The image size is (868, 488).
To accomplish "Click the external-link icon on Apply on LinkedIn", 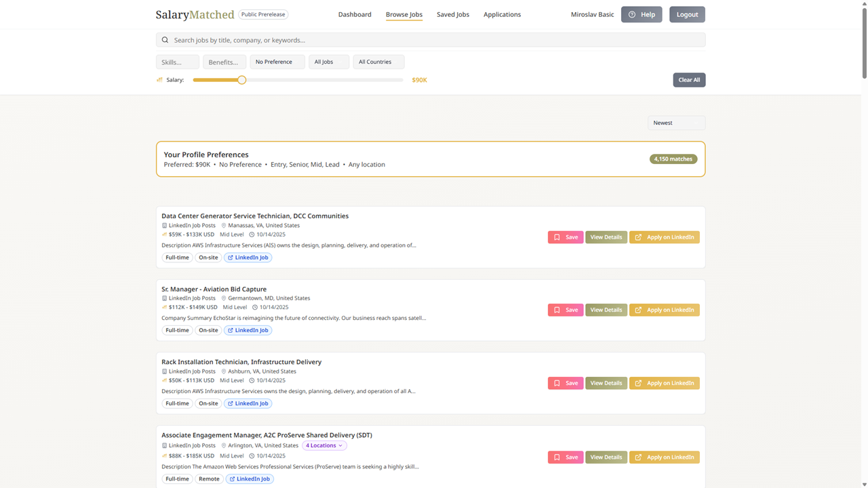I will (637, 237).
